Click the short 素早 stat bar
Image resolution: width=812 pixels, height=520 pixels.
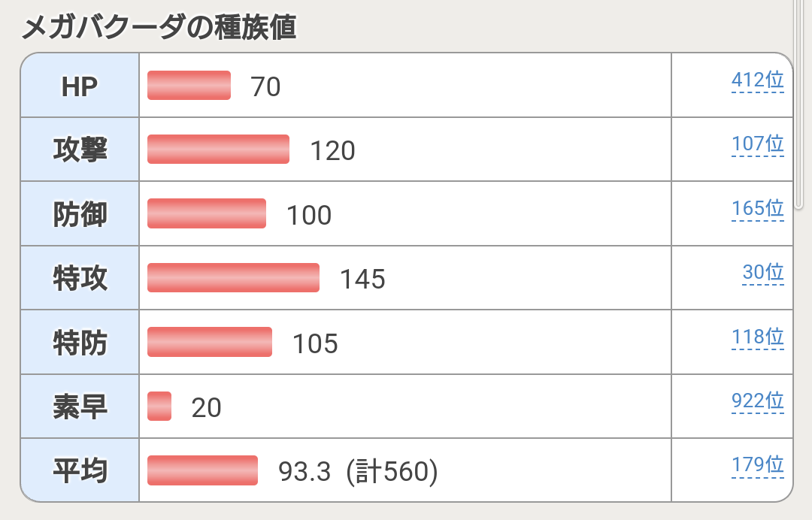[x=159, y=407]
